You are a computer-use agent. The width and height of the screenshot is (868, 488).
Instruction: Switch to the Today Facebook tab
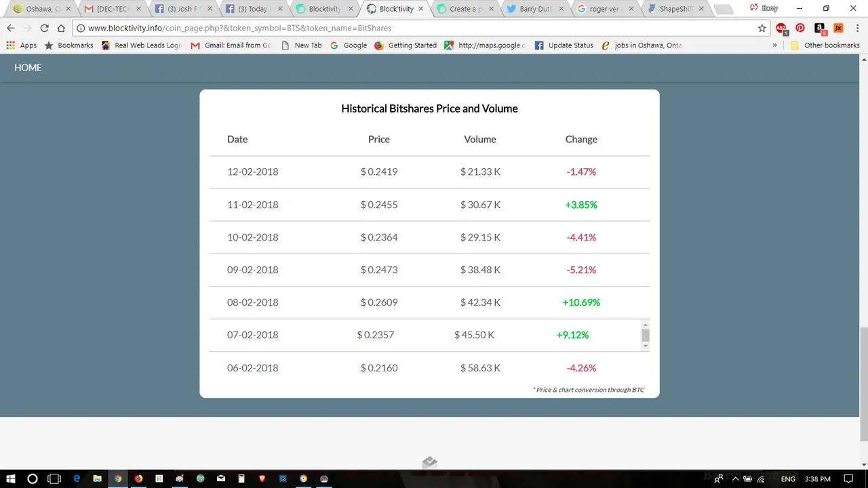click(x=253, y=9)
